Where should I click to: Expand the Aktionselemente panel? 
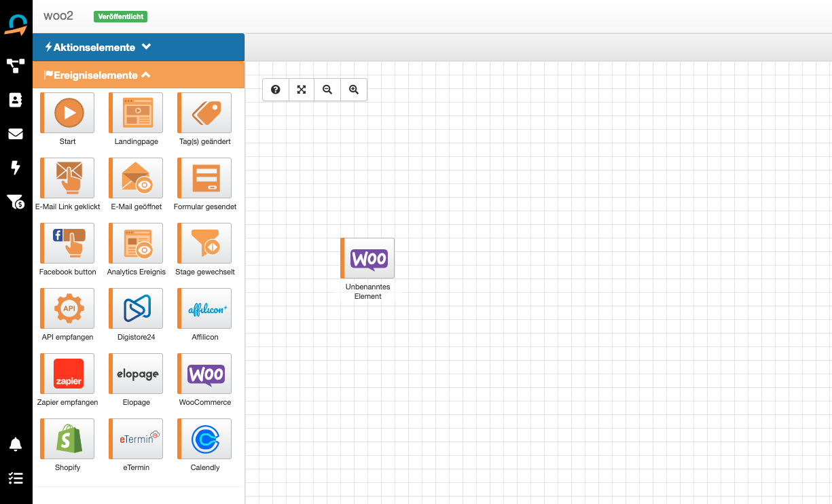tap(139, 48)
